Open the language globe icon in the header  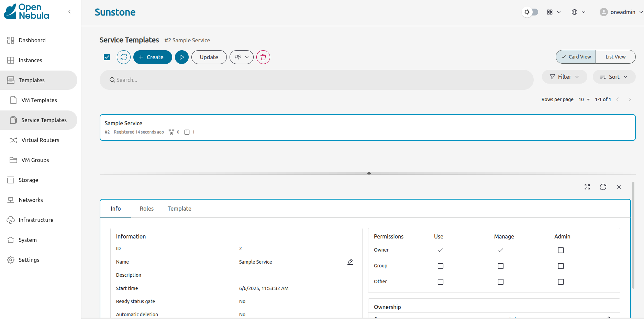(x=574, y=12)
